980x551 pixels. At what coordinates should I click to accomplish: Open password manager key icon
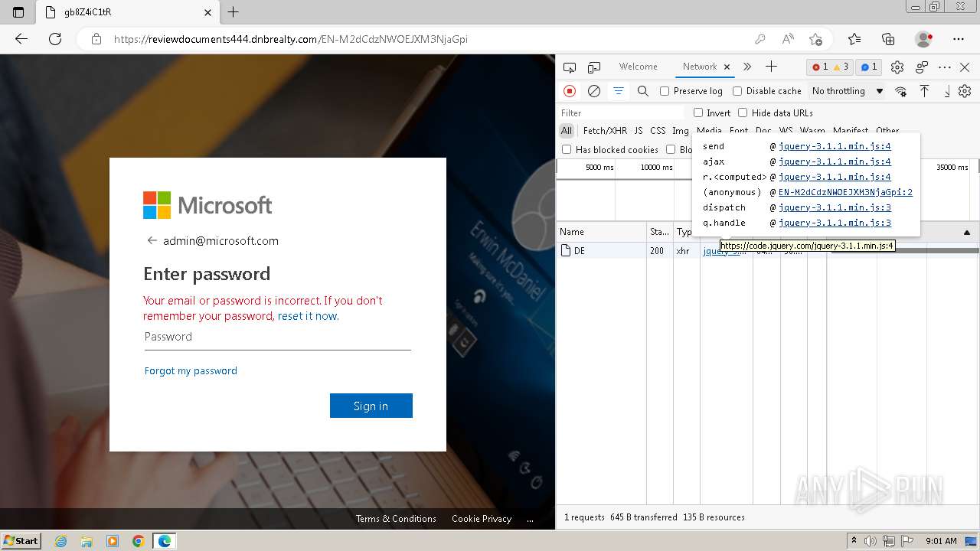pos(759,39)
